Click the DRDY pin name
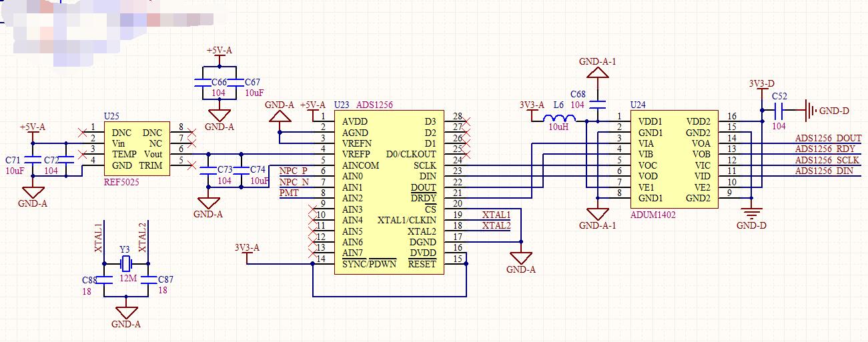This screenshot has height=342, width=868. click(423, 198)
